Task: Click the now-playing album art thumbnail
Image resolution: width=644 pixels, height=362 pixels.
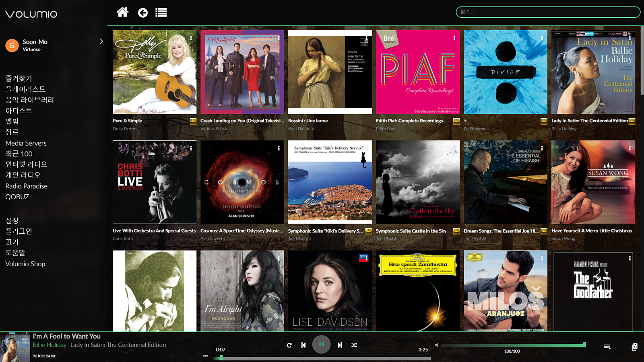Action: click(15, 347)
